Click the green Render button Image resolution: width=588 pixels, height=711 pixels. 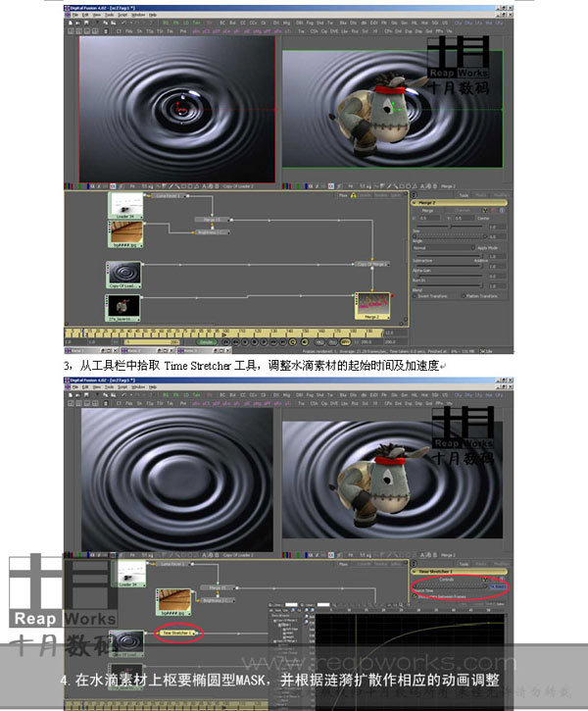(207, 342)
